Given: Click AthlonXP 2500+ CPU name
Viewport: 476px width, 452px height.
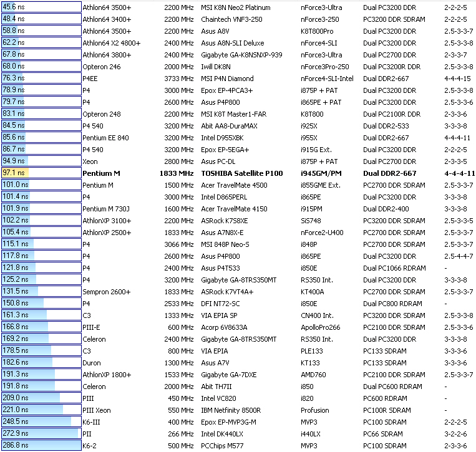Looking at the screenshot, I should [107, 233].
